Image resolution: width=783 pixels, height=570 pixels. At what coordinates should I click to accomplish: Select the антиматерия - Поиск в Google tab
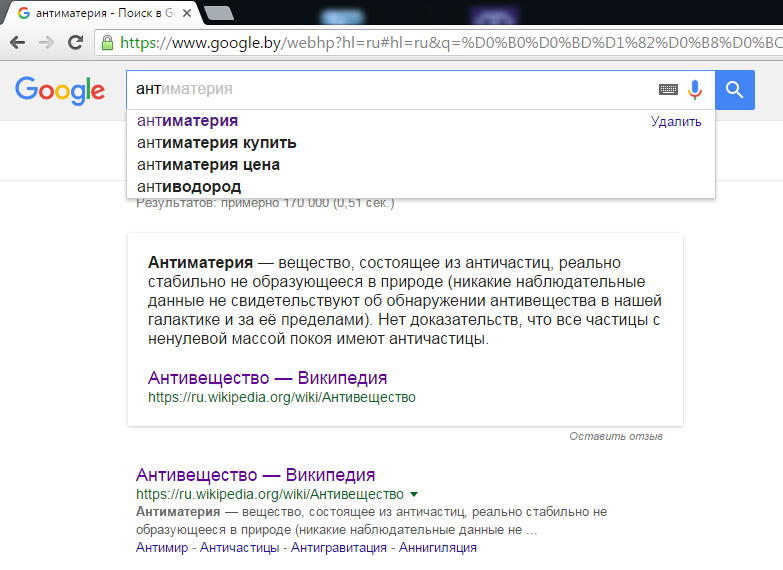click(100, 13)
